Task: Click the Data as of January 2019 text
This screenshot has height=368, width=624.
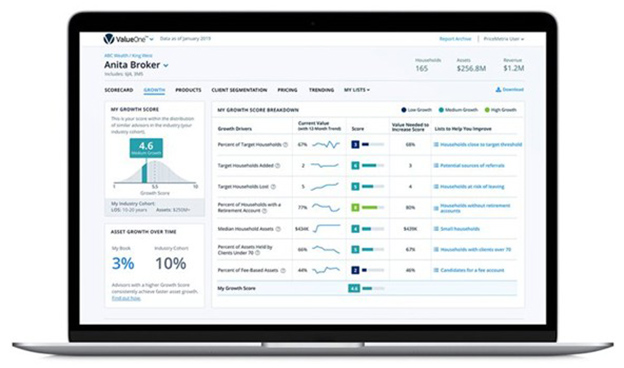Action: [185, 39]
